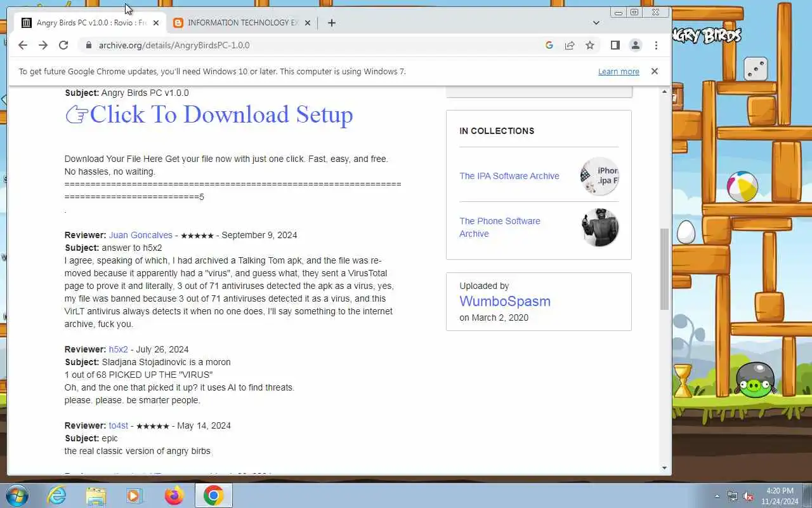Screen dimensions: 812x508
Task: Launch Firefox from taskbar
Action: click(x=174, y=495)
